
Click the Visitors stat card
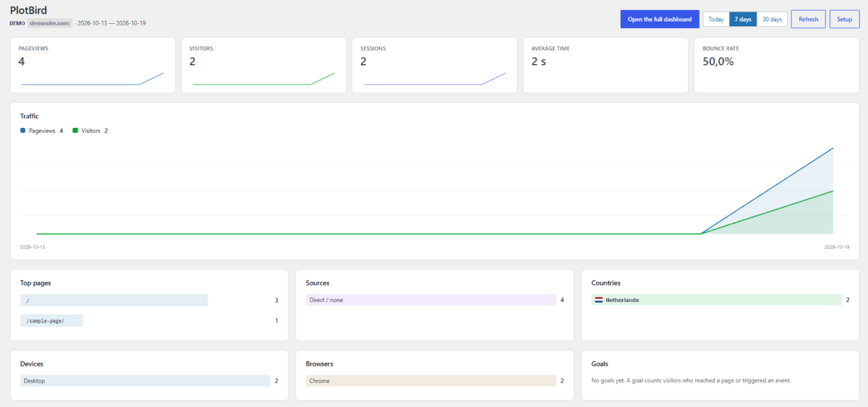(263, 65)
